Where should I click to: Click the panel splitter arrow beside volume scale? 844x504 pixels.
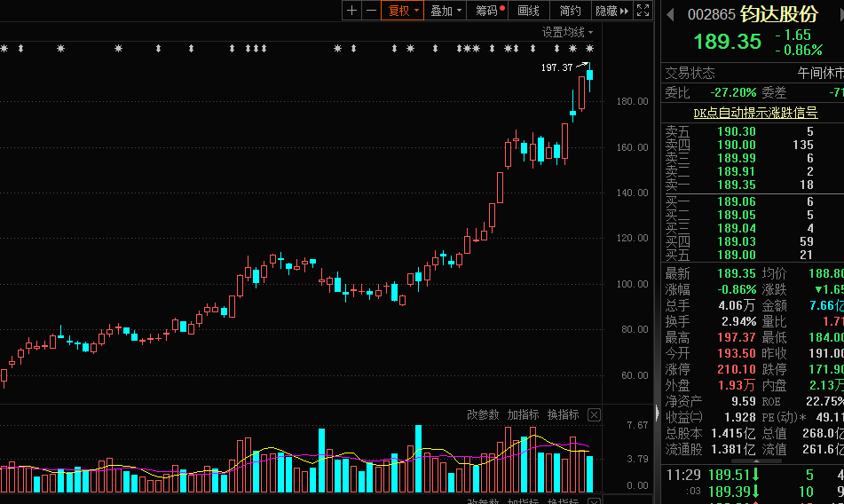pyautogui.click(x=657, y=413)
